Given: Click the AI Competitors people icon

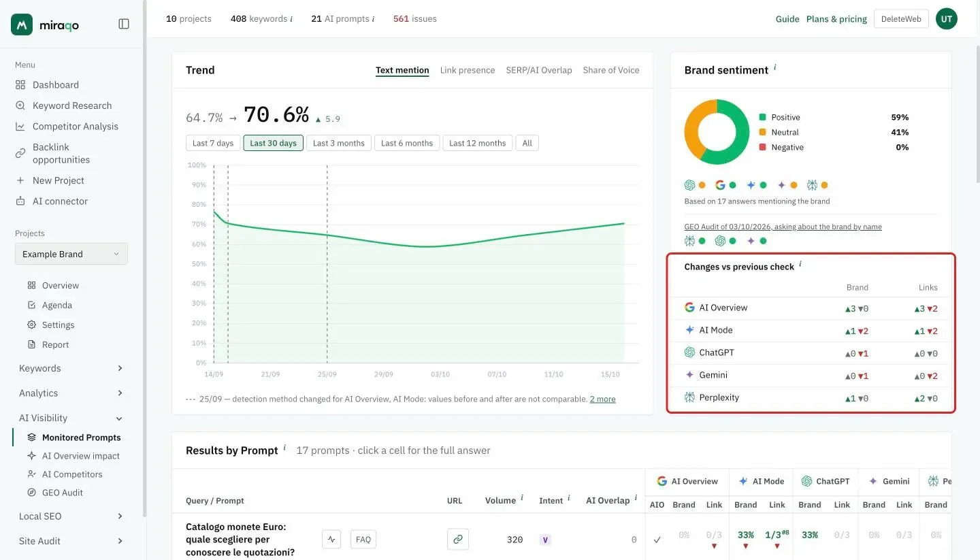Looking at the screenshot, I should tap(31, 474).
